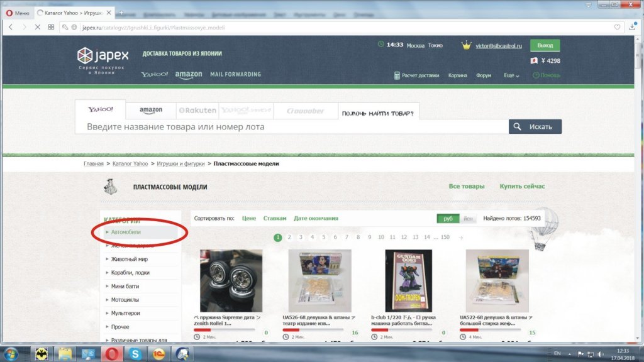Click the Opera icon in taskbar
Viewport: 644px width, 362px height.
pos(111,353)
